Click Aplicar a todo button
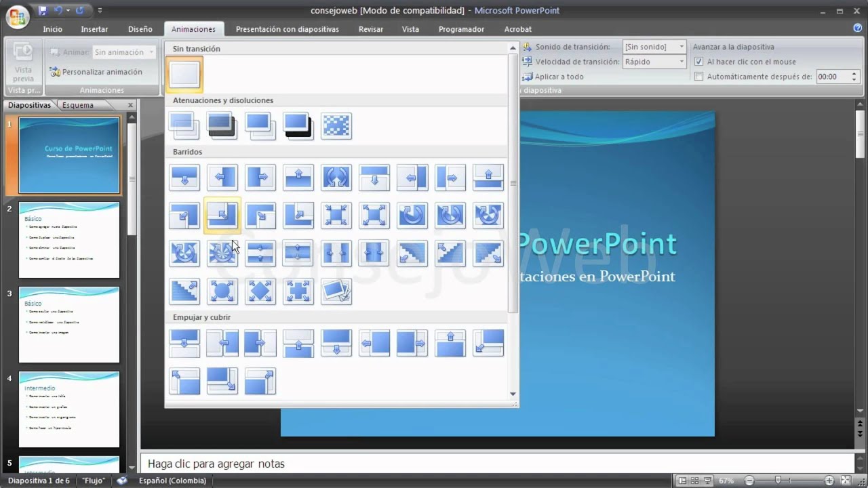 click(553, 77)
